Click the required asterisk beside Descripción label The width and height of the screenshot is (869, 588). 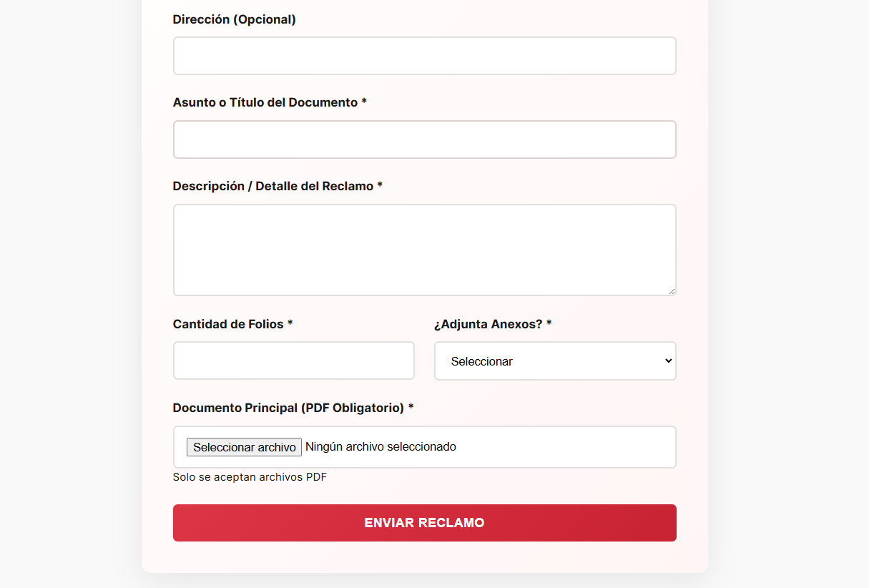coord(380,186)
